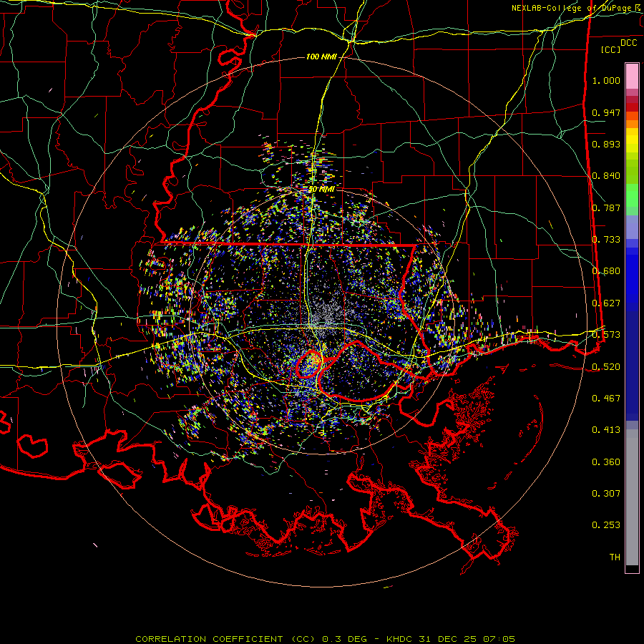Click the gray segment of the color bar
The image size is (644, 644).
pos(632,497)
